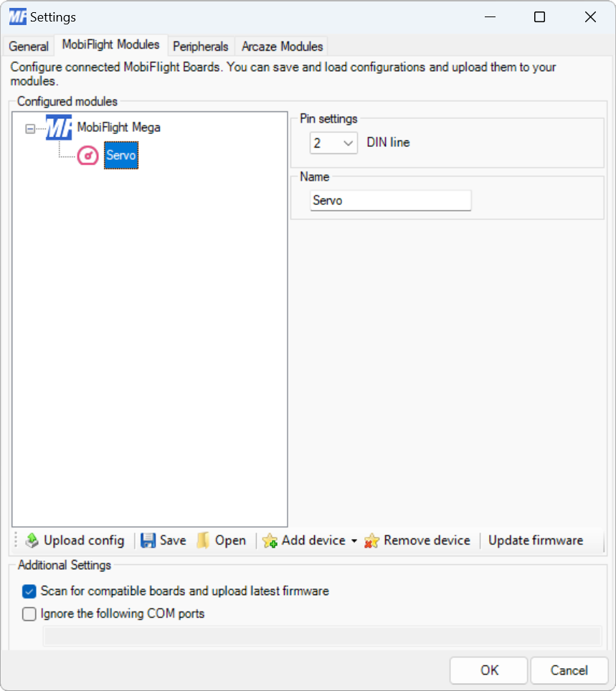Image resolution: width=616 pixels, height=691 pixels.
Task: Select the Servo entry in the module tree
Action: (120, 155)
